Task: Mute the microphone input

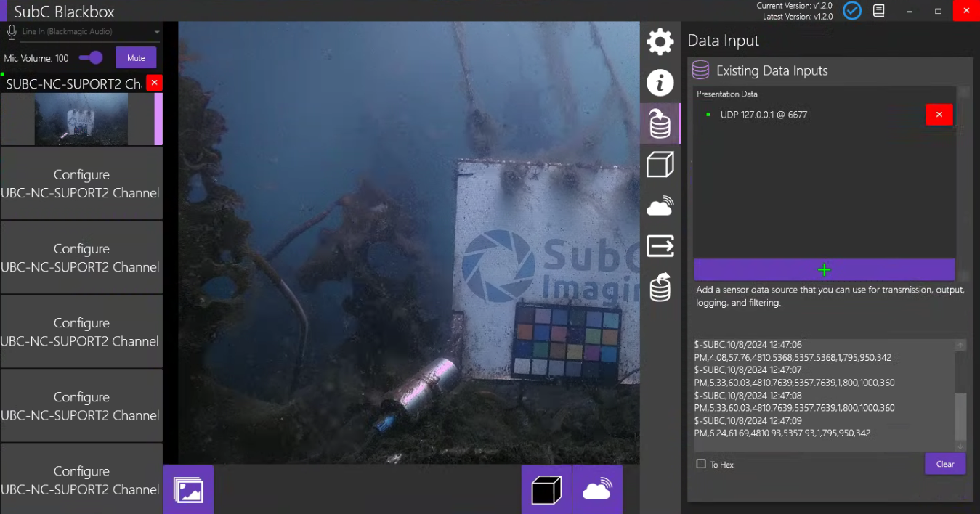Action: [136, 58]
